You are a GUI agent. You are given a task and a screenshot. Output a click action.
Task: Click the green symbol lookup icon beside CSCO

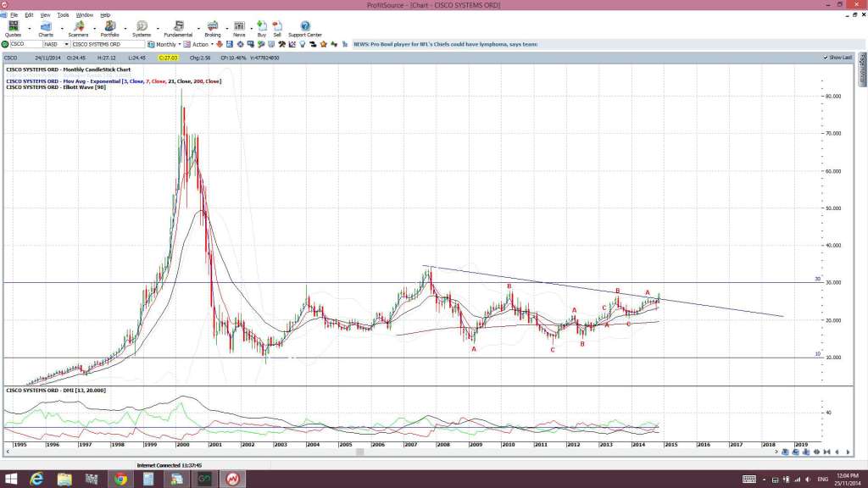click(x=5, y=44)
